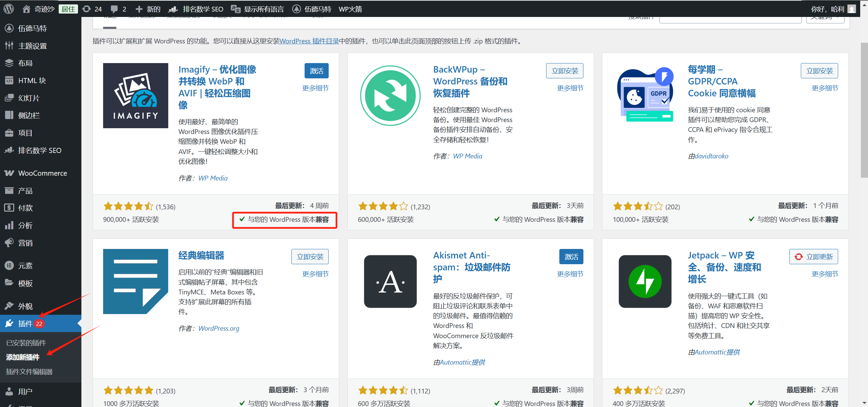868x407 pixels.
Task: Open 插件文件编辑器 submenu item
Action: 29,372
